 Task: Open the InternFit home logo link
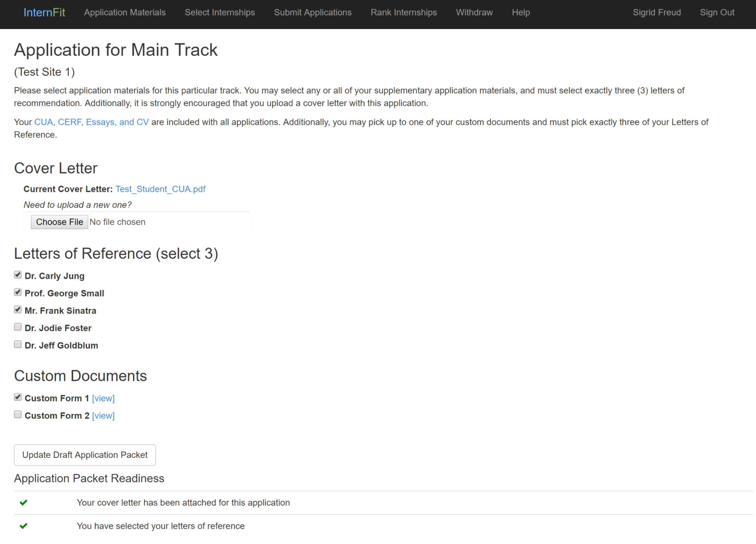coord(44,13)
